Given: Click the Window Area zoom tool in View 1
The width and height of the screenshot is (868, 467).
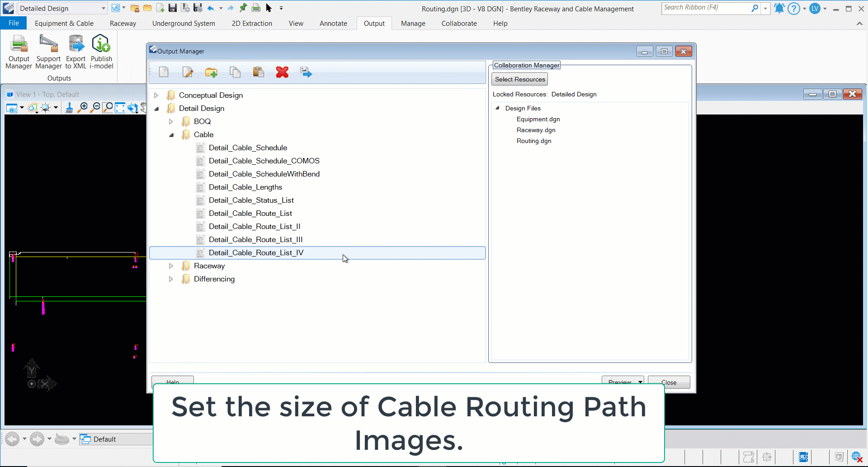Looking at the screenshot, I should point(108,108).
